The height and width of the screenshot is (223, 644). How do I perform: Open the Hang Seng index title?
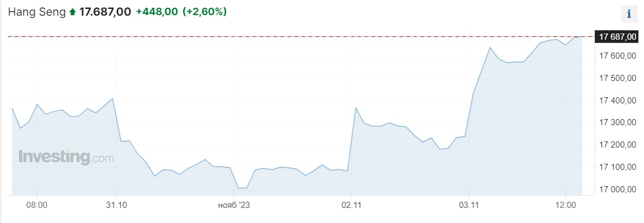coord(37,12)
